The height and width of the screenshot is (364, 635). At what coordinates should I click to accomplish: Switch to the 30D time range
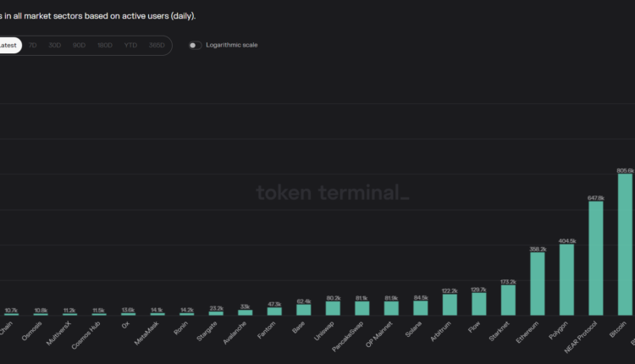(x=55, y=45)
